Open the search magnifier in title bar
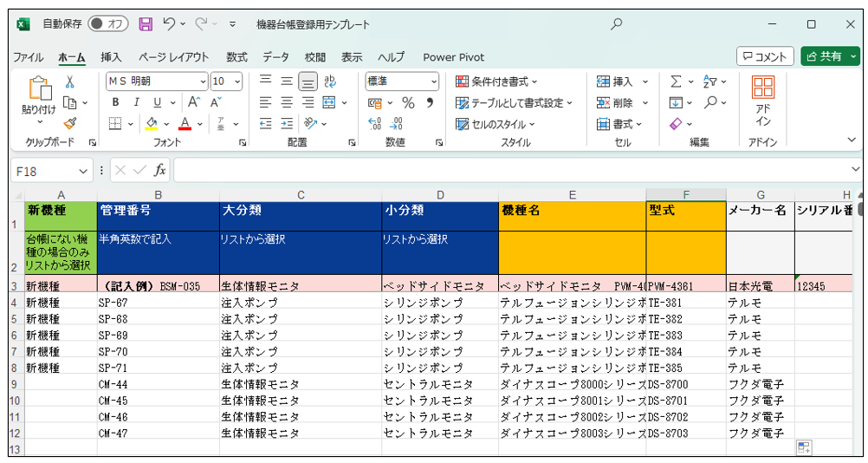 click(x=616, y=23)
